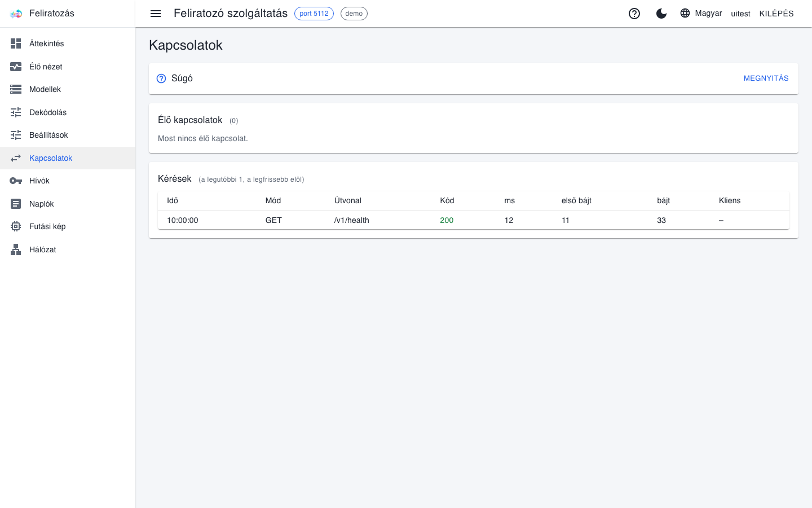Toggle dark mode with the moon icon
Screen dimensions: 812x508
[661, 14]
